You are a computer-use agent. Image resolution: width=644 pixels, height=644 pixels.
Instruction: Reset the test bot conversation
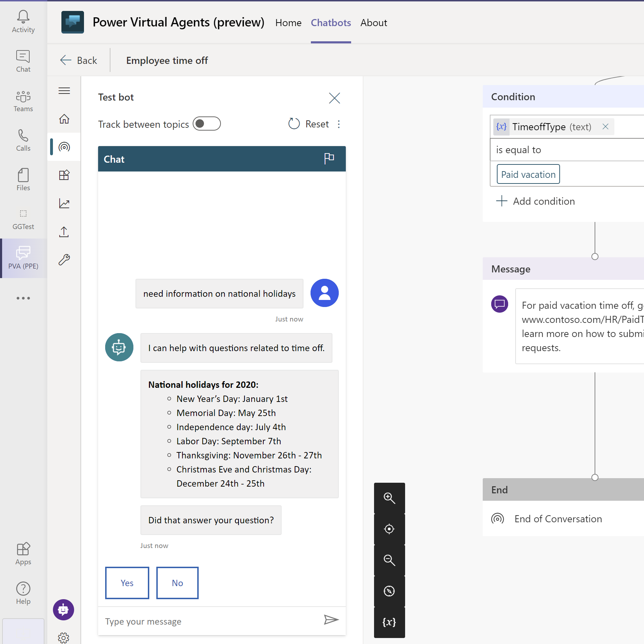pos(309,124)
